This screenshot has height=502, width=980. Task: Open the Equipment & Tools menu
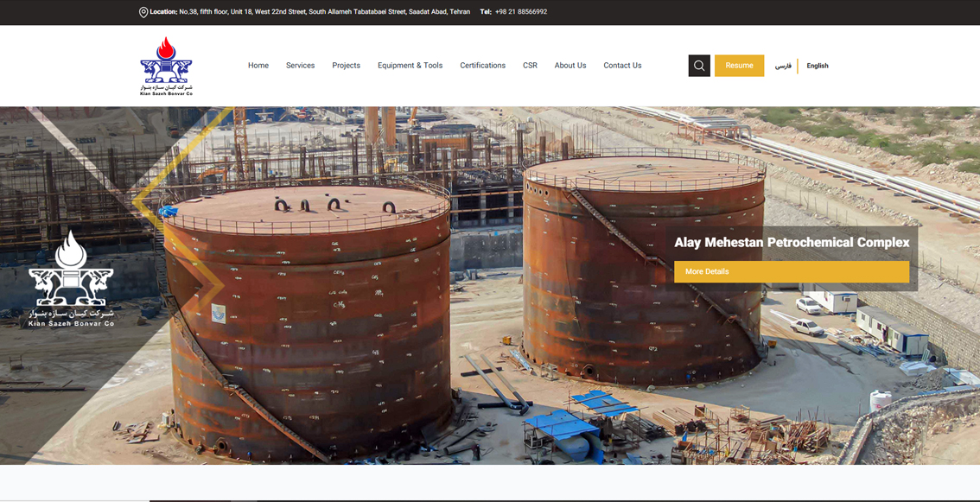click(x=410, y=66)
